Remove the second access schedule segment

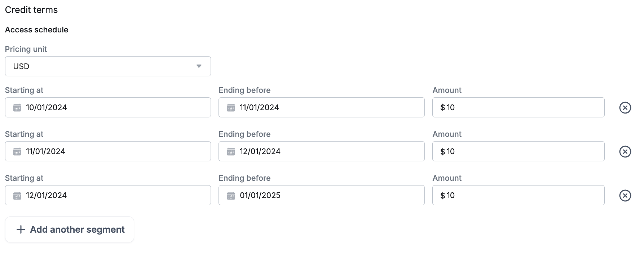(x=625, y=152)
